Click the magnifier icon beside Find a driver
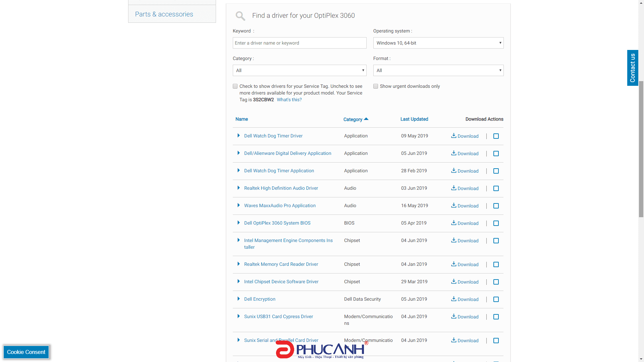Screen dimensions: 644x362 click(x=240, y=16)
